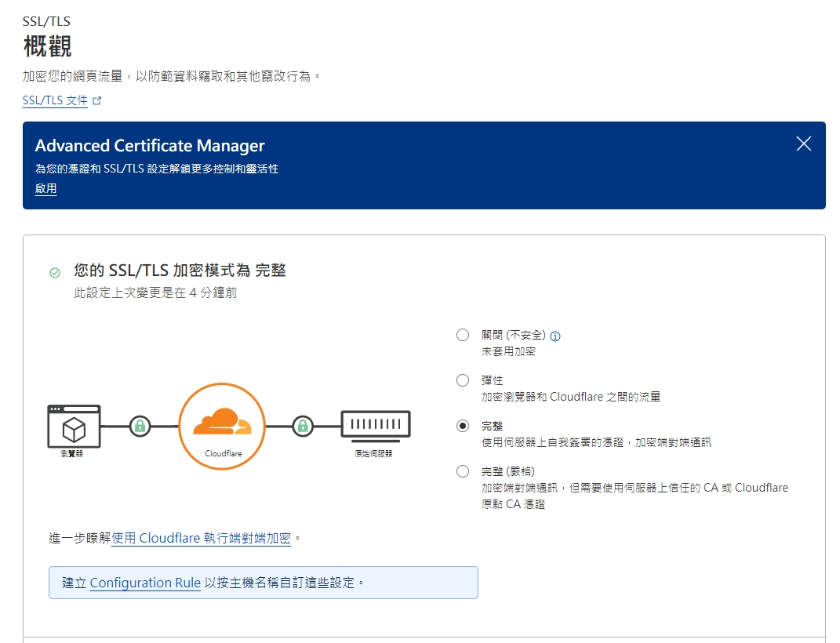Image resolution: width=840 pixels, height=643 pixels.
Task: Click the green checkmark status icon
Action: (x=55, y=273)
